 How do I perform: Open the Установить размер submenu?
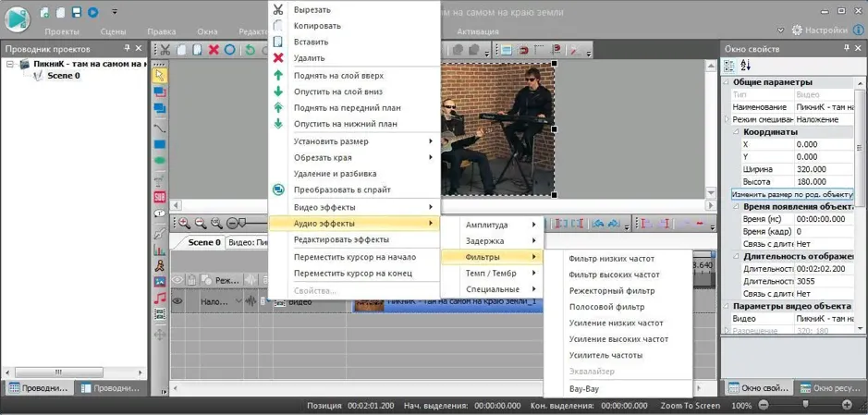354,141
